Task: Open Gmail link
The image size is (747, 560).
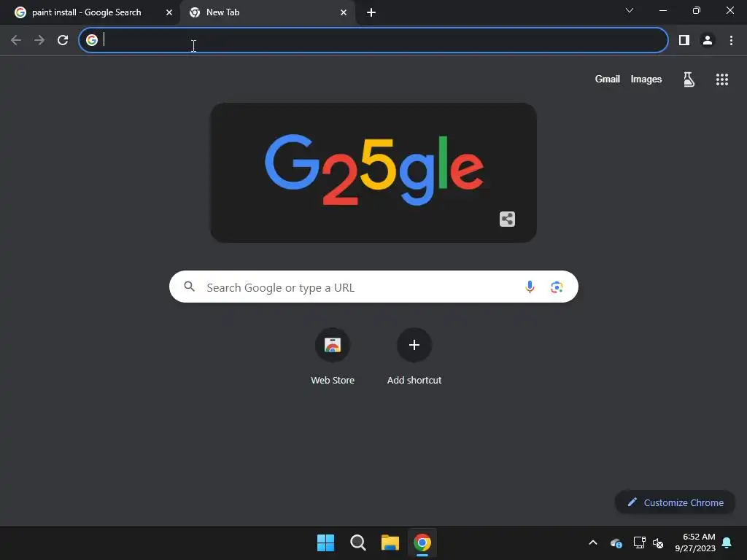Action: tap(608, 79)
